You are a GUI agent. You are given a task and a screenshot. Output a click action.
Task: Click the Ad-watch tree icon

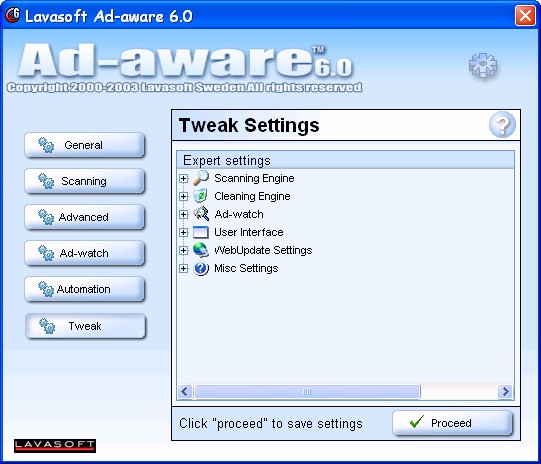201,214
